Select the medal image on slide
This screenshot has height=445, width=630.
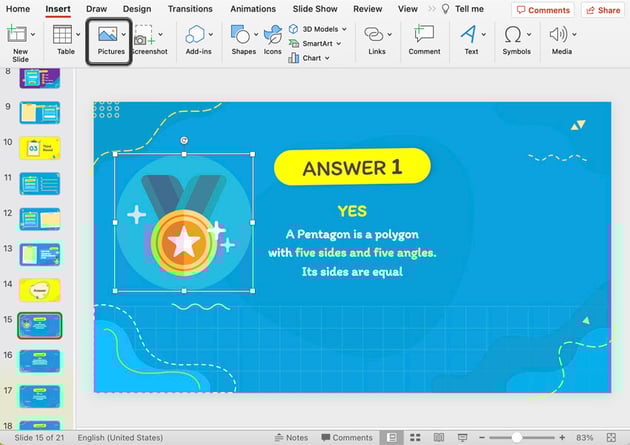point(184,222)
